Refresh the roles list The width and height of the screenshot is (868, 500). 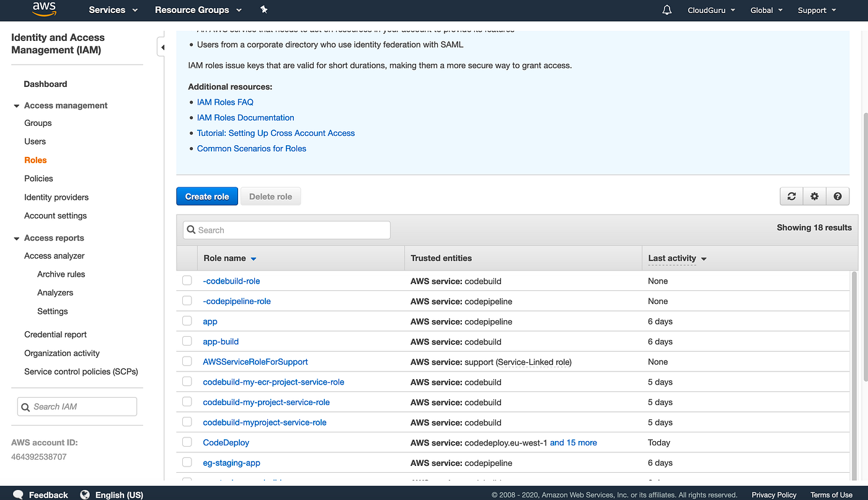tap(791, 195)
